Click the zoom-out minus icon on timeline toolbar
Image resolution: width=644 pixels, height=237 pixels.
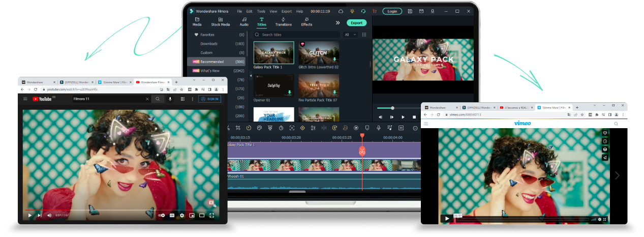point(415,128)
